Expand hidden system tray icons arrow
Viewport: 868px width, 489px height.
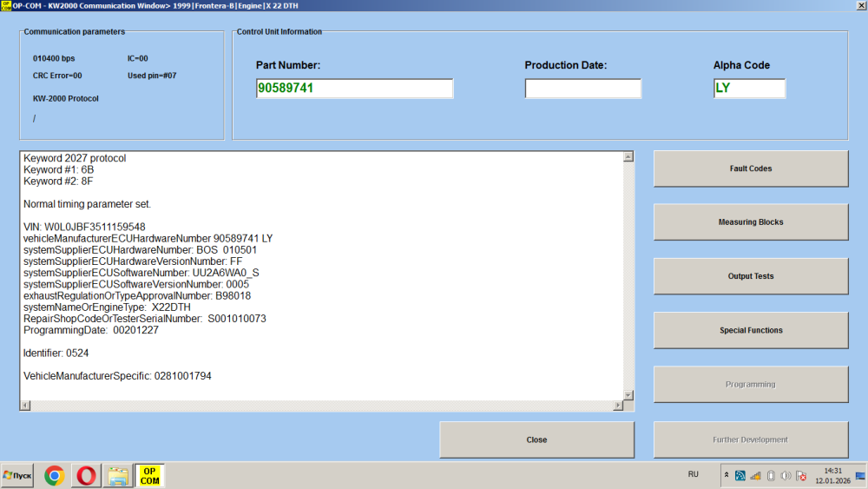(726, 475)
